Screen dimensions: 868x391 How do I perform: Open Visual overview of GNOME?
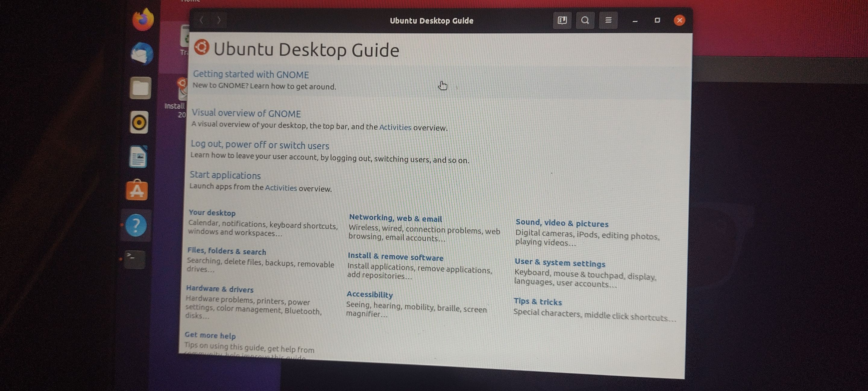point(246,113)
